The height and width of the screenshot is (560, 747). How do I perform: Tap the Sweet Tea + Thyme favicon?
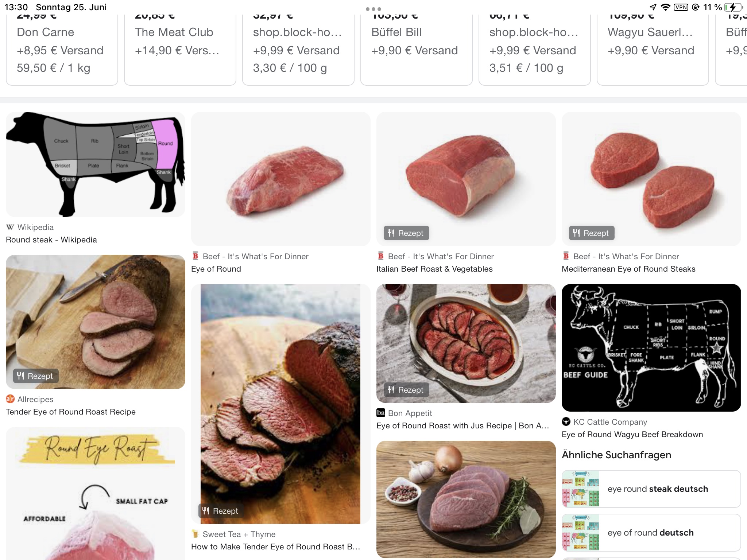tap(196, 534)
